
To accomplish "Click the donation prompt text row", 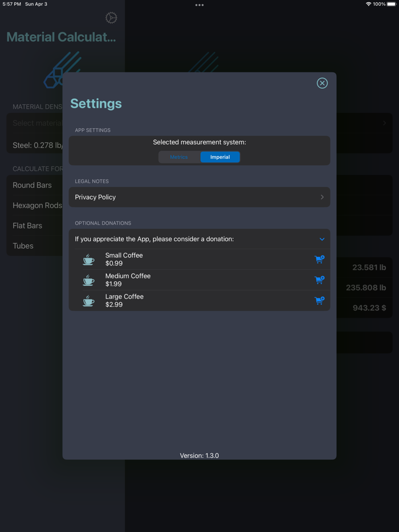I will pyautogui.click(x=199, y=239).
